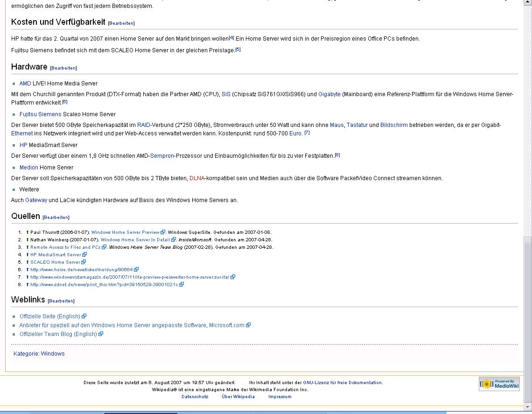This screenshot has height=414, width=532.
Task: Open the HP link before MediaSmart Server
Action: point(23,145)
